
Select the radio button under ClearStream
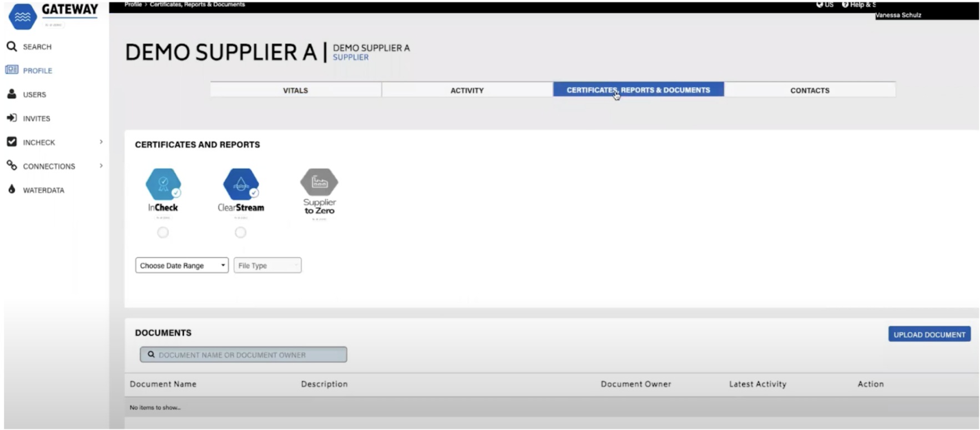[240, 232]
